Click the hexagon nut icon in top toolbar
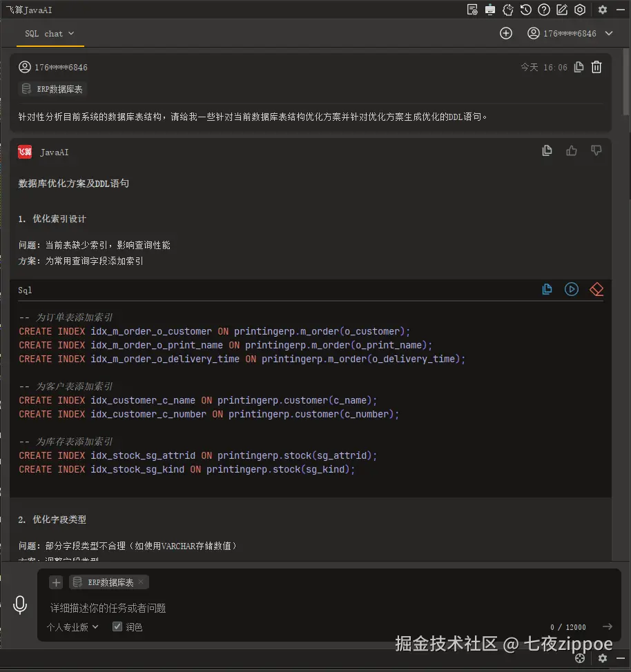Viewport: 631px width, 672px height. pyautogui.click(x=580, y=10)
